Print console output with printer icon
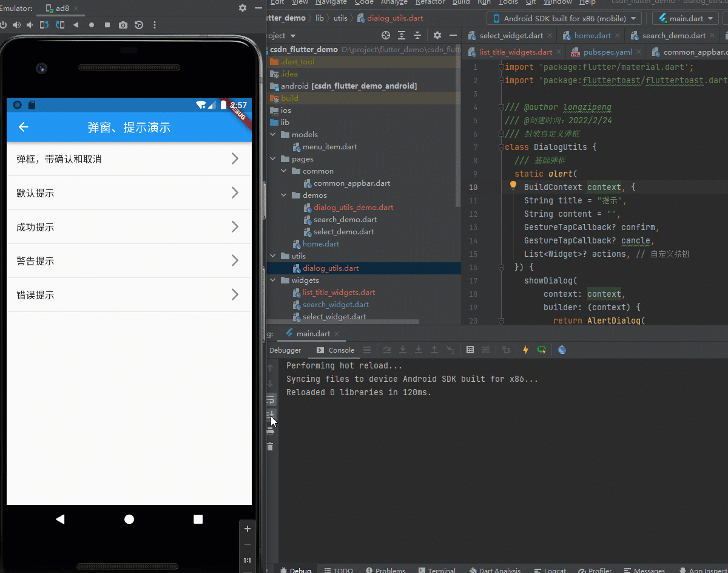Screen dimensions: 728x573 270,431
